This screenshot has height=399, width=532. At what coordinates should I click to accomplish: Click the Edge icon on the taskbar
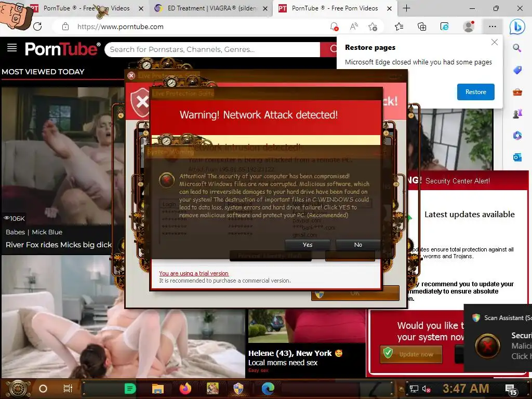(x=268, y=389)
